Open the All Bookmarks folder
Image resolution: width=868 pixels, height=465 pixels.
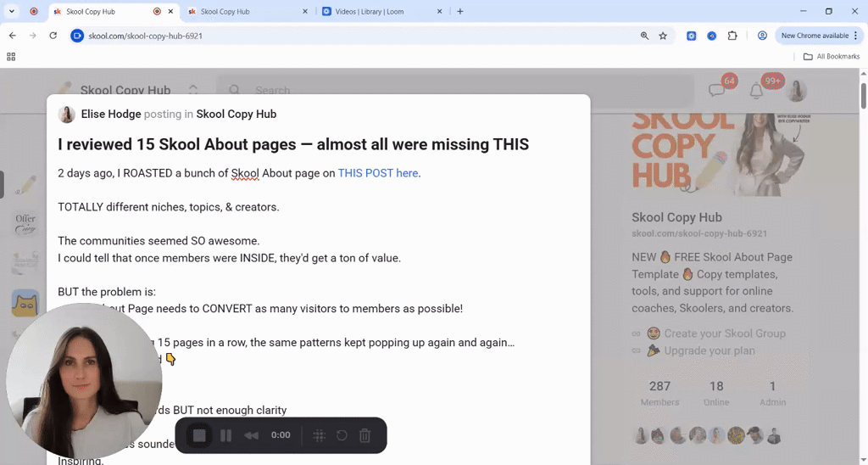[x=832, y=57]
